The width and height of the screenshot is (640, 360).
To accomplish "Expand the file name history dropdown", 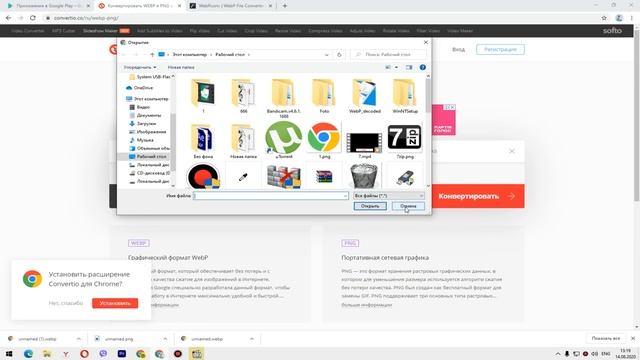I will pyautogui.click(x=345, y=196).
